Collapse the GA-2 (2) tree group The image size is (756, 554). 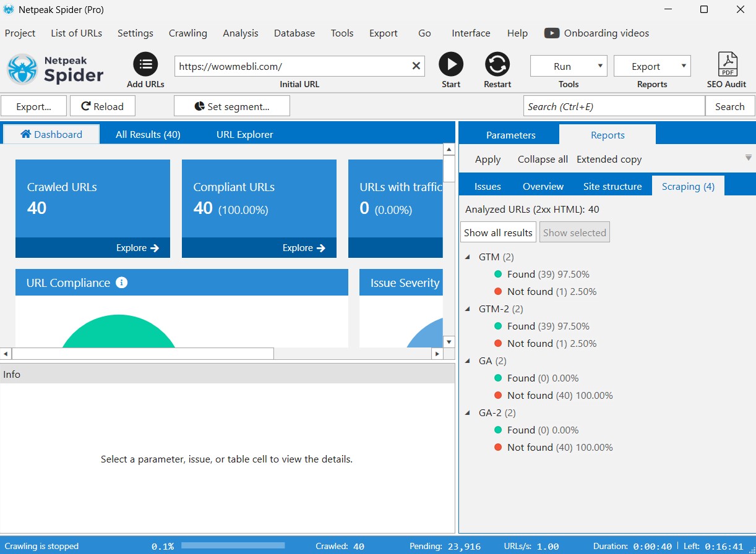point(468,412)
